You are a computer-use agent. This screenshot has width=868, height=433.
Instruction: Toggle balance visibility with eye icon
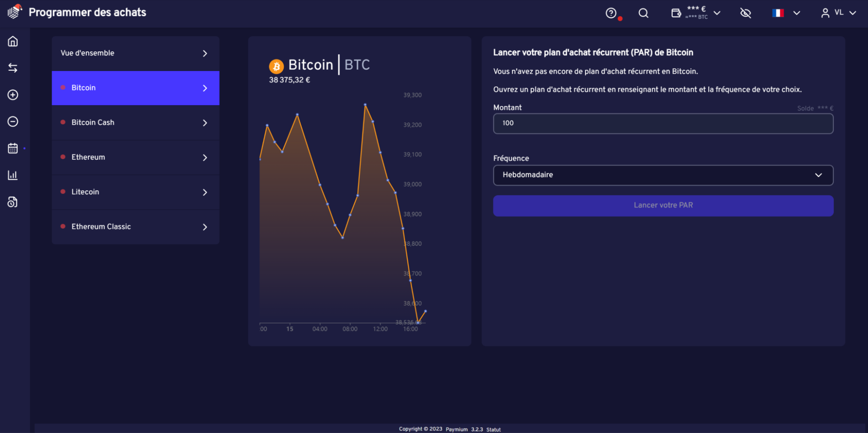[x=746, y=13]
